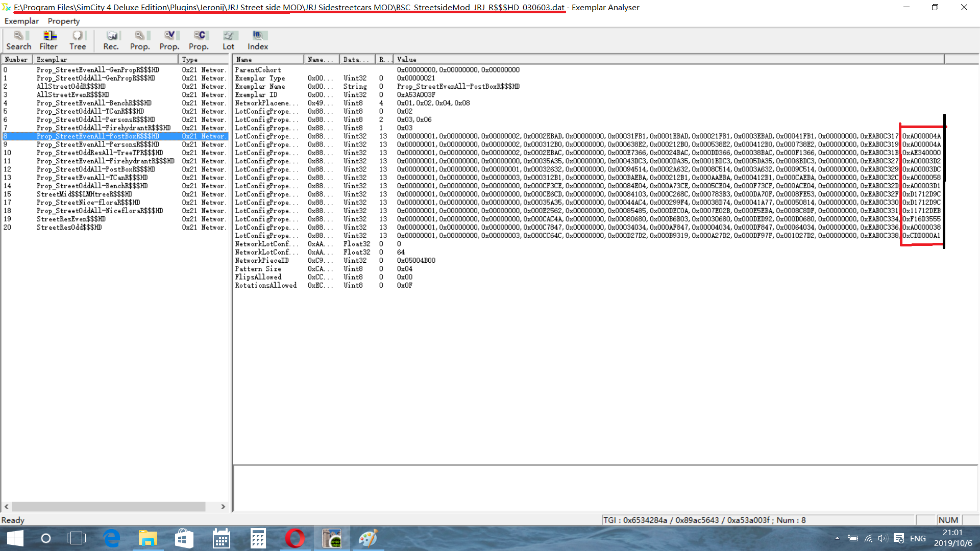Sort by Number column header
This screenshot has height=551, width=980.
(17, 60)
